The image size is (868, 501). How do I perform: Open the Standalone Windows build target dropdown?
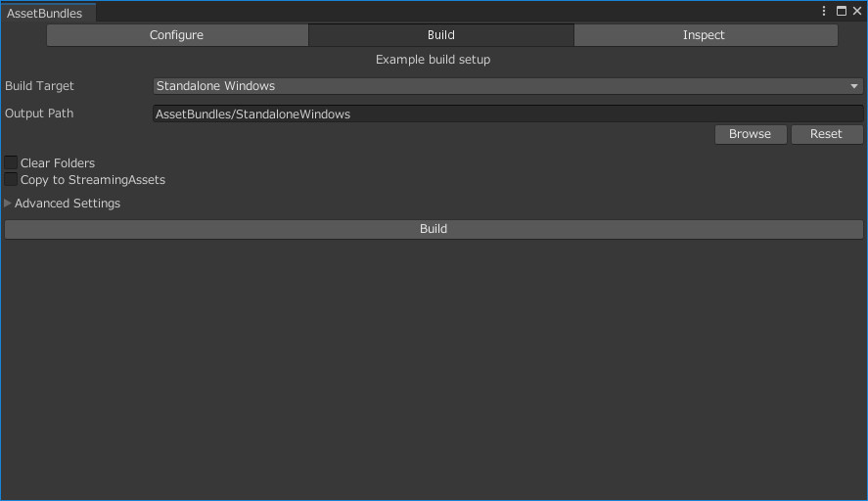[x=508, y=86]
